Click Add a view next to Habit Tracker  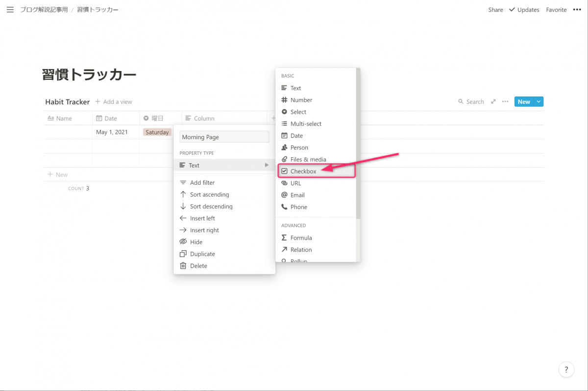tap(114, 102)
